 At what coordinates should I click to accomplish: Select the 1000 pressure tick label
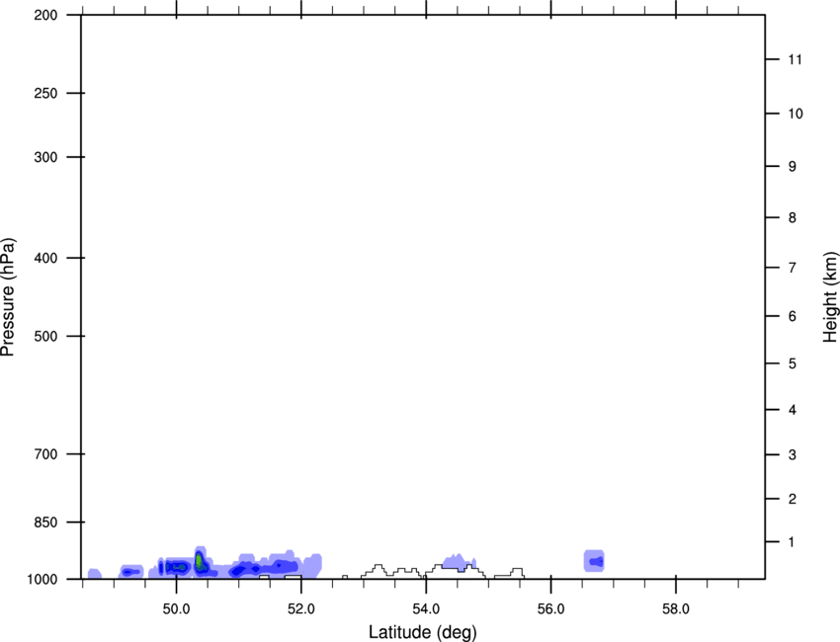click(42, 580)
